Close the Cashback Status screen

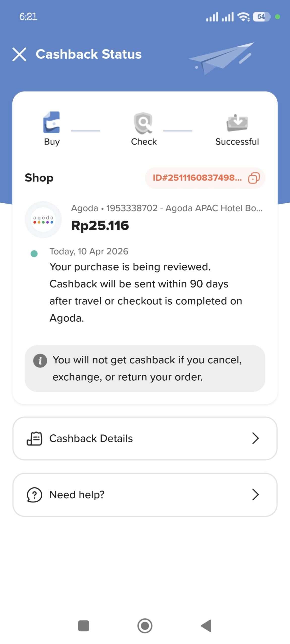tap(19, 54)
